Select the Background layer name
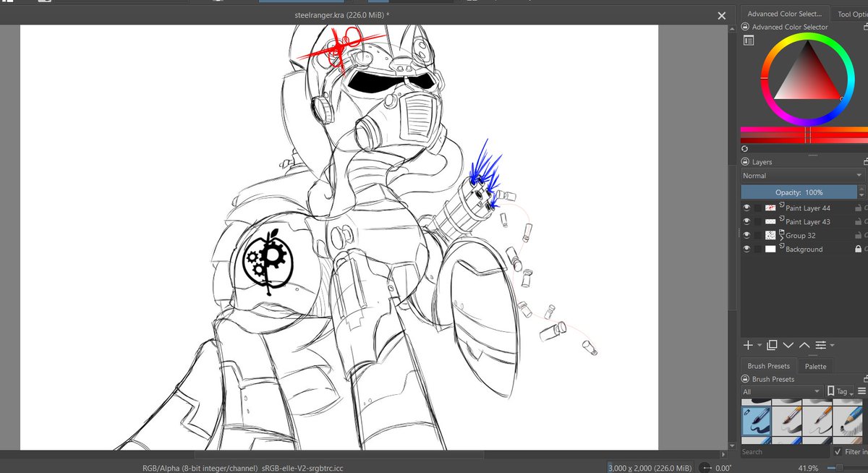 pos(804,250)
